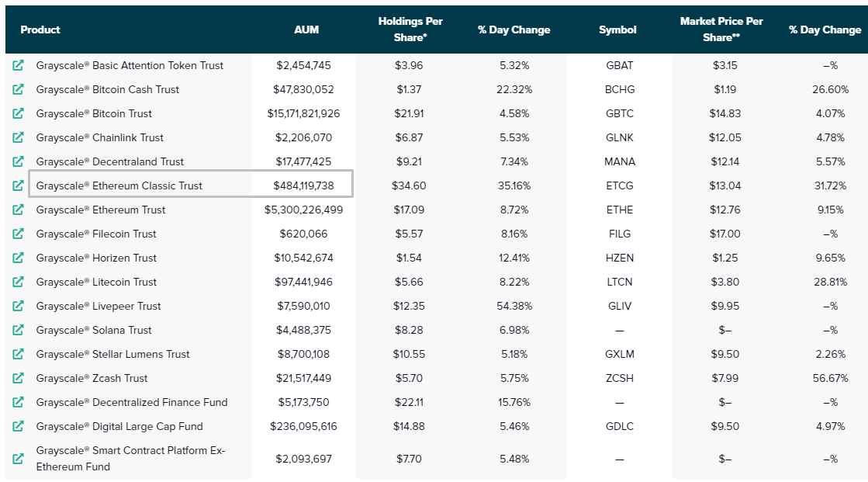Screen dimensions: 868x482
Task: Click the Grayscale Livepeer Trust link
Action: coord(99,307)
